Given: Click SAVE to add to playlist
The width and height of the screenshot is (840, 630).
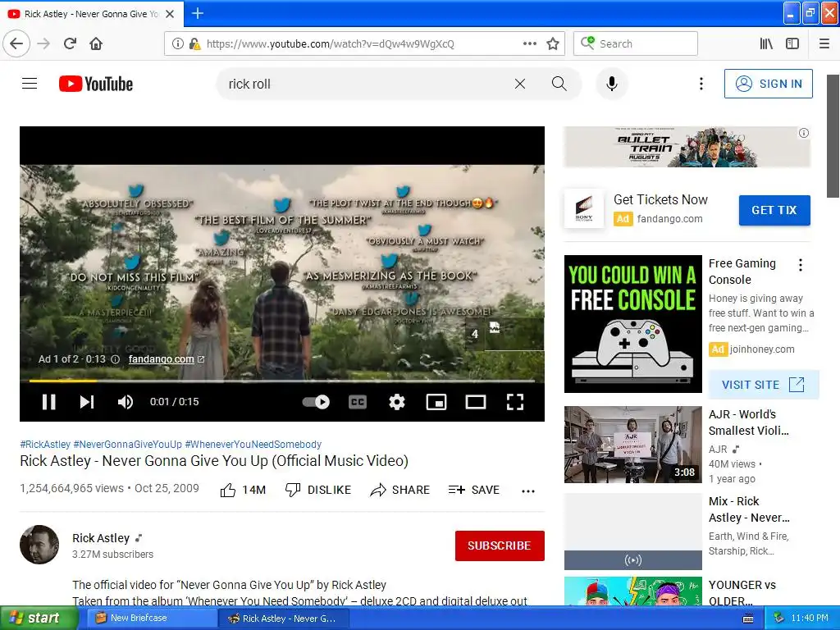Looking at the screenshot, I should 473,490.
